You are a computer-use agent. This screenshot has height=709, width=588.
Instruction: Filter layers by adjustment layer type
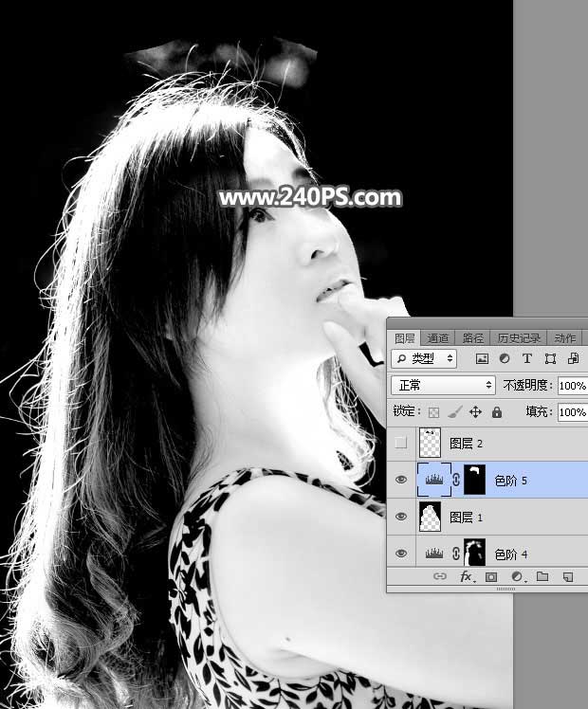(504, 358)
